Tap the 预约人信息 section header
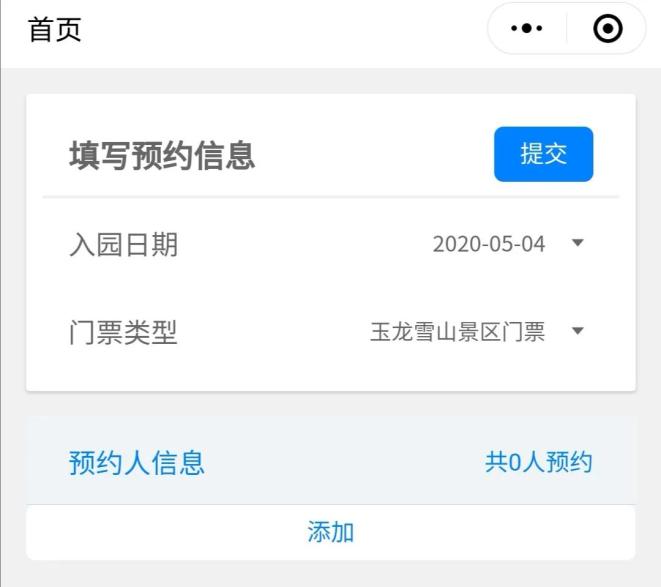The width and height of the screenshot is (661, 587). pyautogui.click(x=137, y=463)
